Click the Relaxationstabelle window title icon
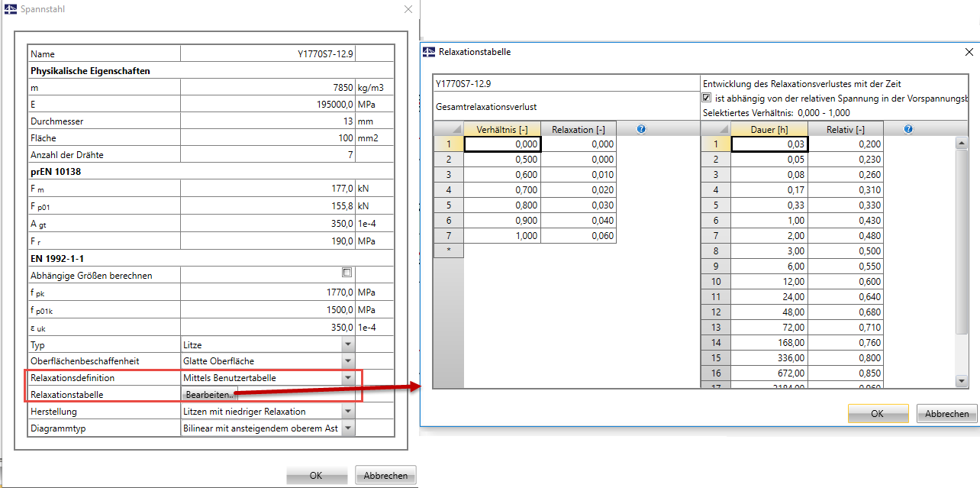Screen dimensions: 980x488 pyautogui.click(x=429, y=52)
